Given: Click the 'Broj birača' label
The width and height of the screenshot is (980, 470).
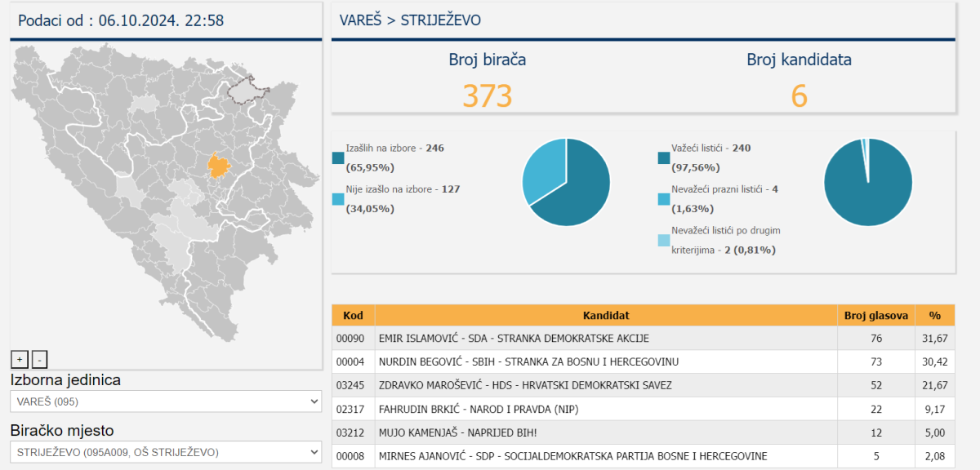Looking at the screenshot, I should [x=488, y=59].
